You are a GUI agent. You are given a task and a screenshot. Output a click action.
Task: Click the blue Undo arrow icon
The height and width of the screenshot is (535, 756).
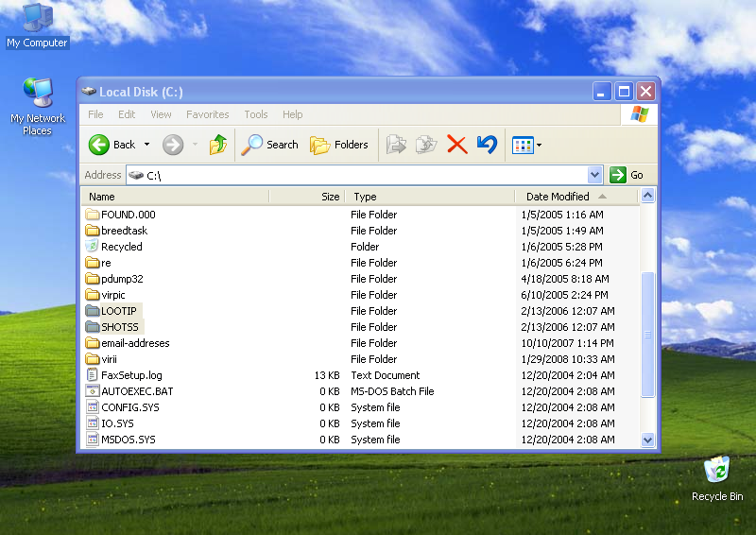pyautogui.click(x=487, y=145)
